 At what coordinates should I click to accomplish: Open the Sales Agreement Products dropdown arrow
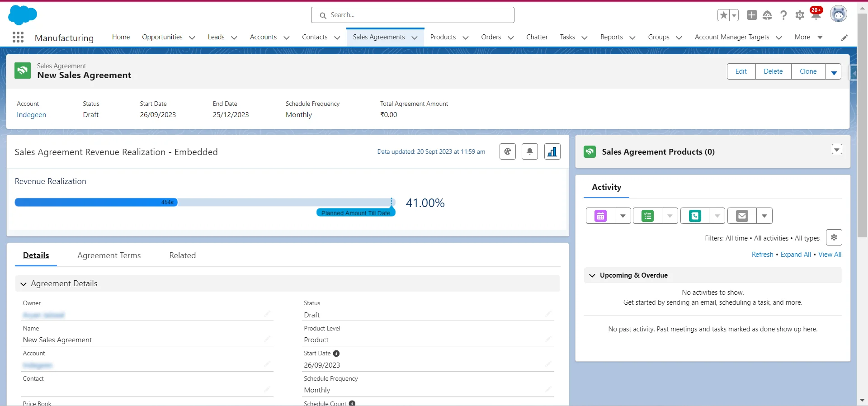[x=837, y=150]
